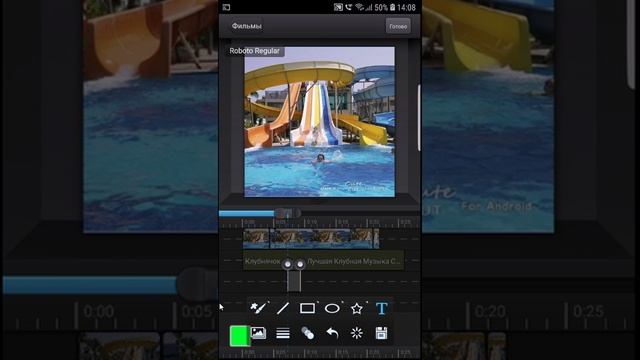
Task: Click the vertical scrollbar beside preview
Action: pyautogui.click(x=419, y=118)
